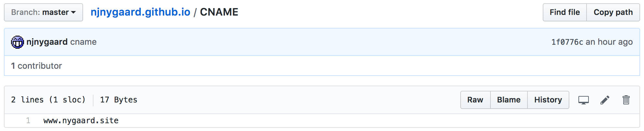
Task: Open the njnygaard.github.io repository link
Action: click(x=140, y=12)
